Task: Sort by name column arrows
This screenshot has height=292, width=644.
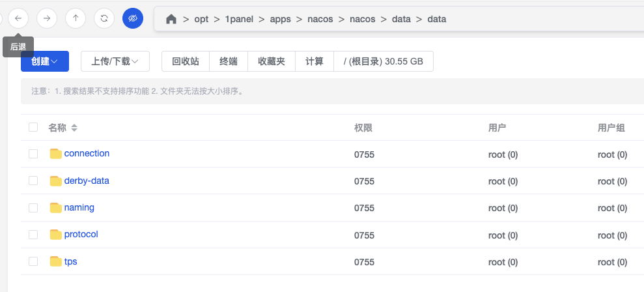Action: (74, 128)
